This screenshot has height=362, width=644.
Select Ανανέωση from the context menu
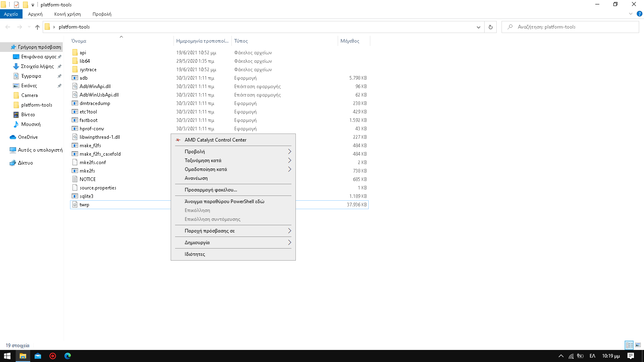[196, 178]
